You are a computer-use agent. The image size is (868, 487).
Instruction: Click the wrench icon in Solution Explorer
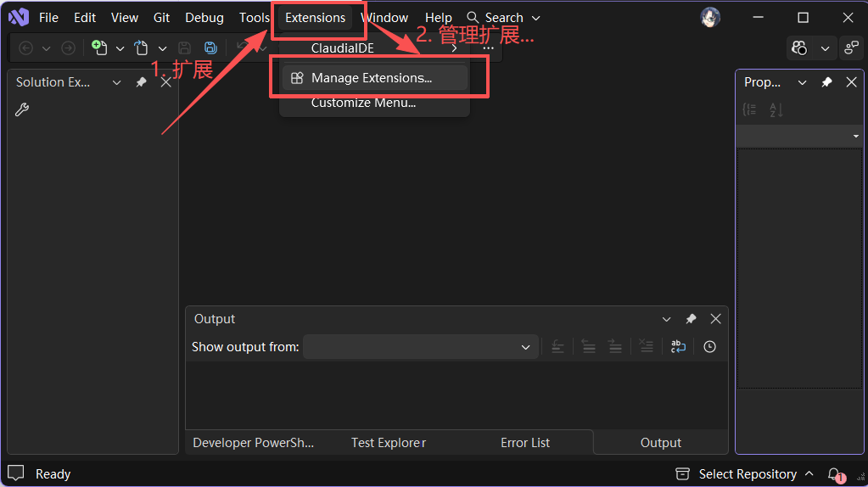(x=22, y=109)
